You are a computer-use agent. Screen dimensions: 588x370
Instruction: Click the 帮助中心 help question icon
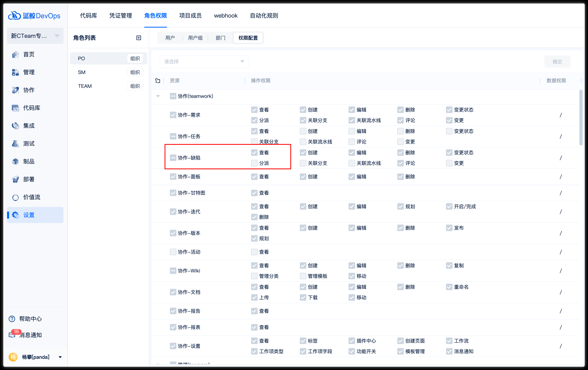[12, 319]
